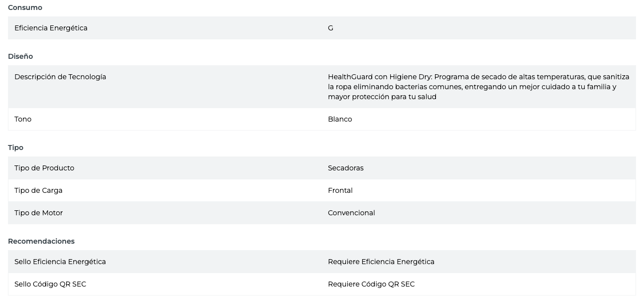Click the Descripción de Tecnología label
644x298 pixels.
tap(60, 77)
